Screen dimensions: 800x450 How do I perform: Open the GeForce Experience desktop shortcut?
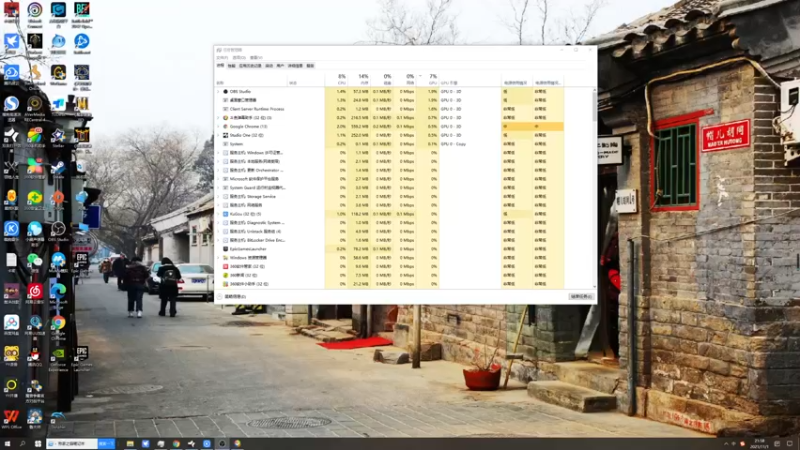pyautogui.click(x=58, y=358)
